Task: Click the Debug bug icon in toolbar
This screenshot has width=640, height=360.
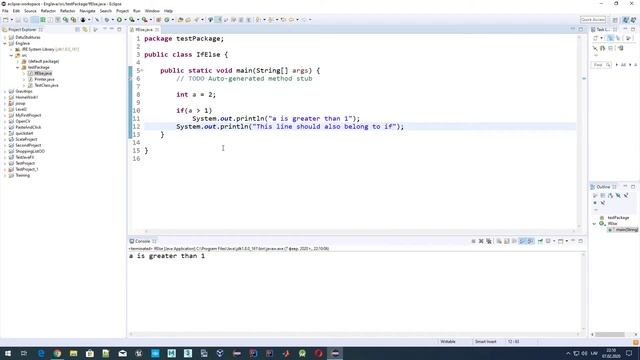Action: pyautogui.click(x=107, y=20)
